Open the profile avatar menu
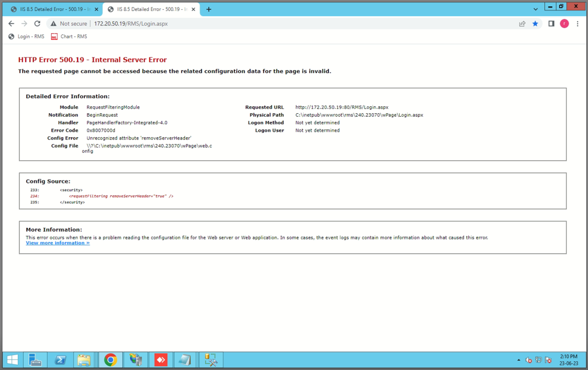The image size is (588, 370). point(564,24)
